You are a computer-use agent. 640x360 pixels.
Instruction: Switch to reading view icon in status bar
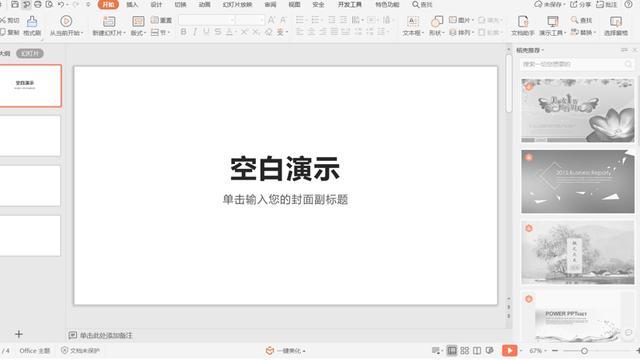(x=477, y=351)
